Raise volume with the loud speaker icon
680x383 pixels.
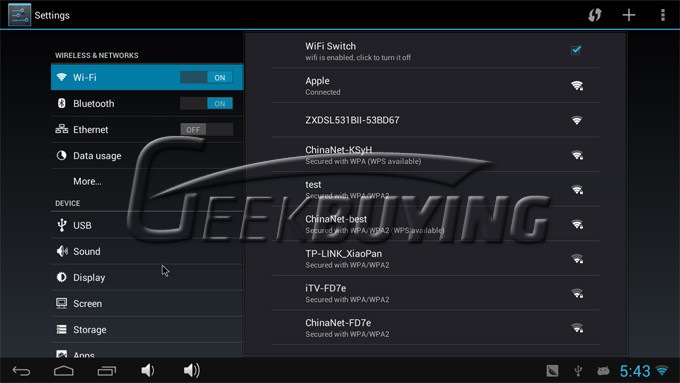pos(192,370)
